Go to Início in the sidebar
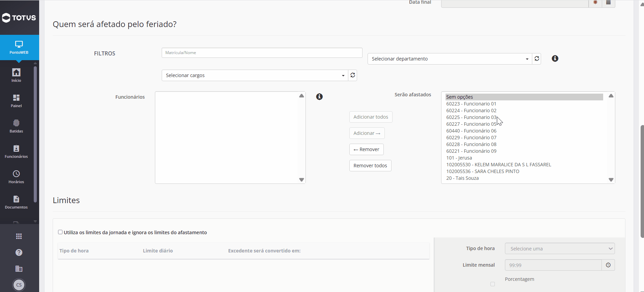 (16, 75)
